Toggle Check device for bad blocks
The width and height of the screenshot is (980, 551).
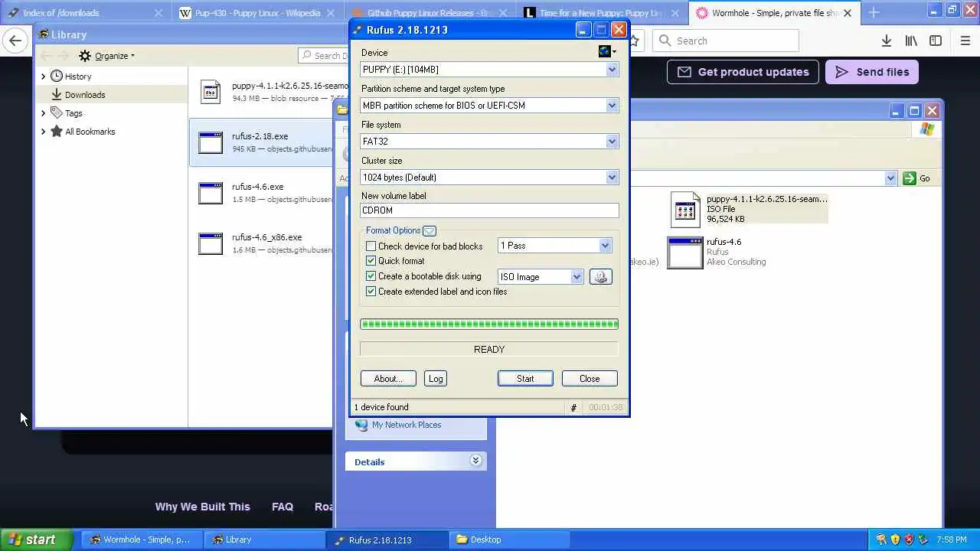(x=371, y=246)
